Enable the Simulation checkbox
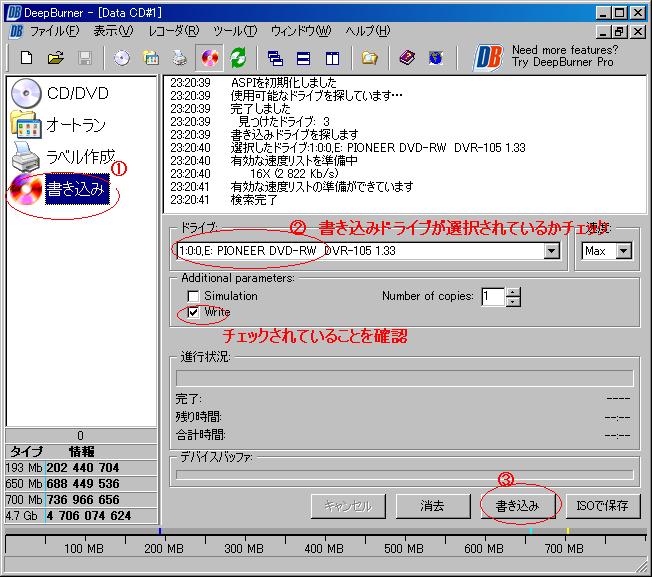 tap(194, 296)
